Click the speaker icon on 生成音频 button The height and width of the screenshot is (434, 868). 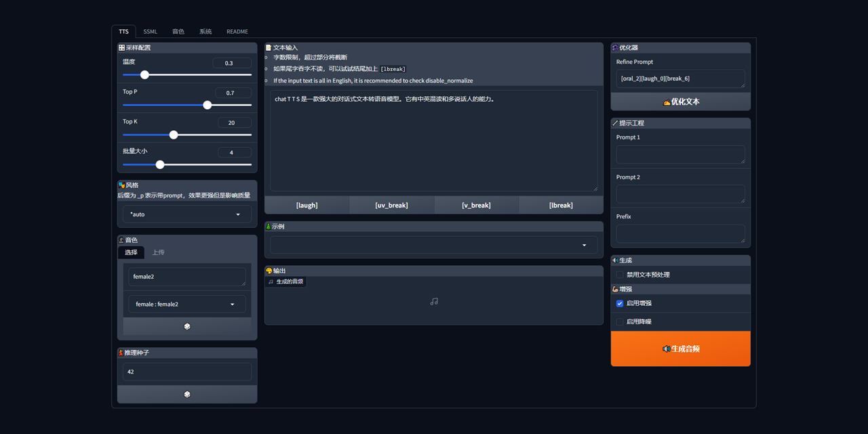pos(667,349)
